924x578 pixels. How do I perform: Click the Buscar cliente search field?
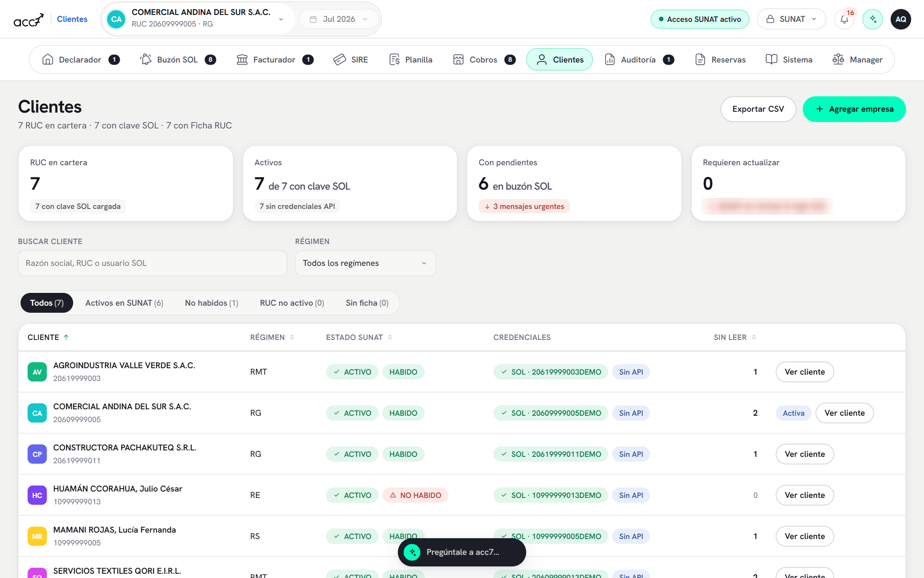click(152, 263)
